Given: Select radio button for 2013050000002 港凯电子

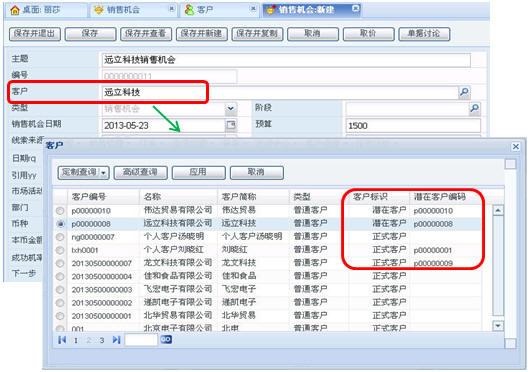Looking at the screenshot, I should point(60,303).
